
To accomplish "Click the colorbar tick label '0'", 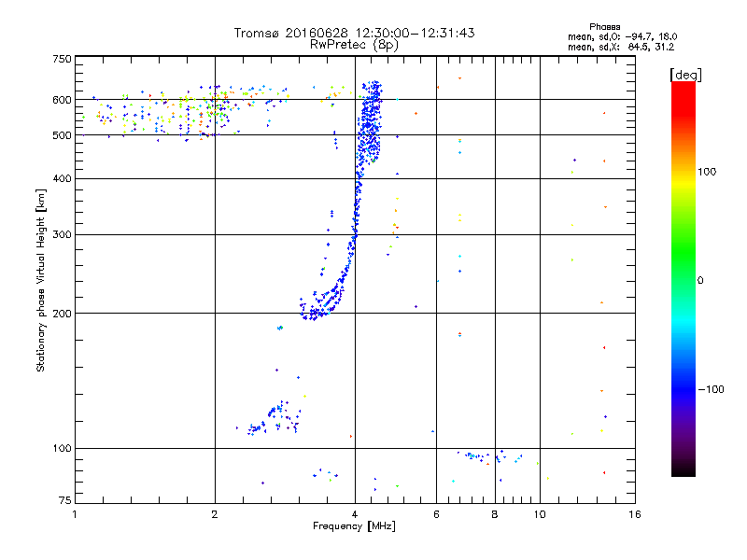I will [700, 281].
